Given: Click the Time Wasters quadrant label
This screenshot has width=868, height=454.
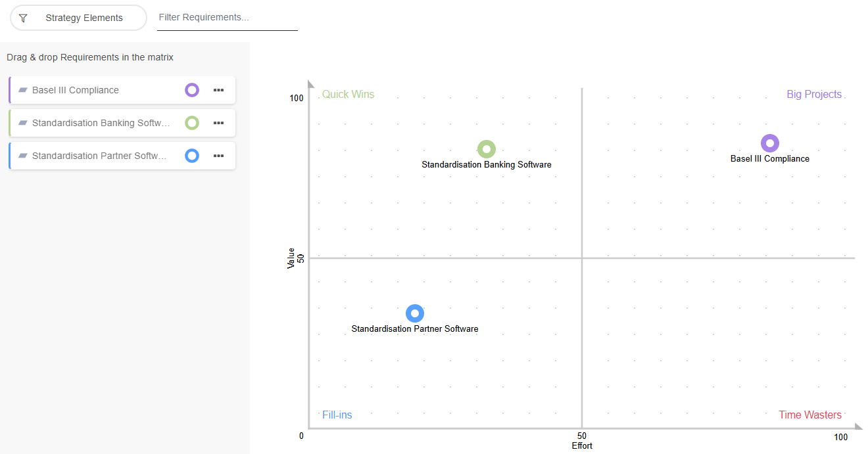Looking at the screenshot, I should tap(810, 415).
